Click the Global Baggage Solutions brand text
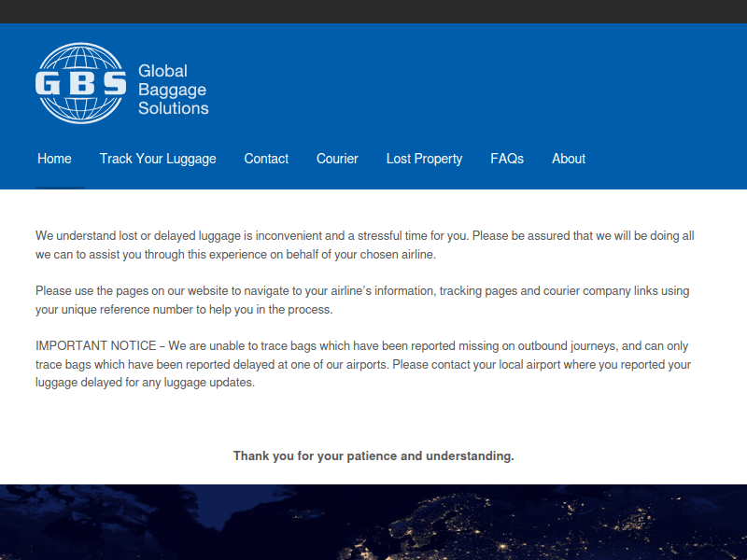This screenshot has height=560, width=747. point(173,90)
